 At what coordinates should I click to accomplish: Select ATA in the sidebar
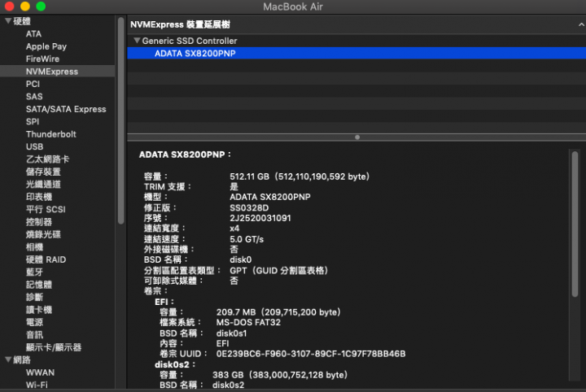[x=33, y=34]
